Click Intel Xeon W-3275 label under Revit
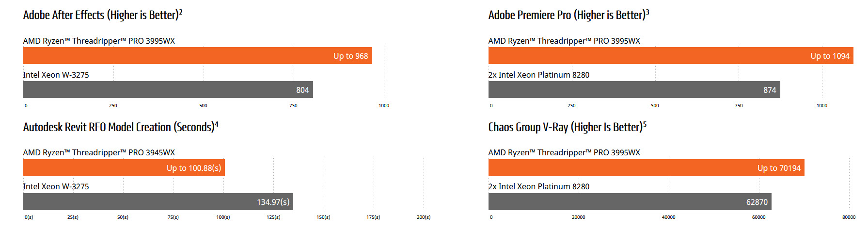Screen dimensions: 868x248 56,186
